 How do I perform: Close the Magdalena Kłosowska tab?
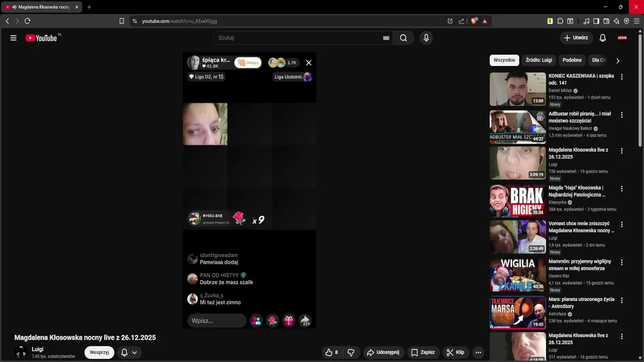(x=76, y=7)
